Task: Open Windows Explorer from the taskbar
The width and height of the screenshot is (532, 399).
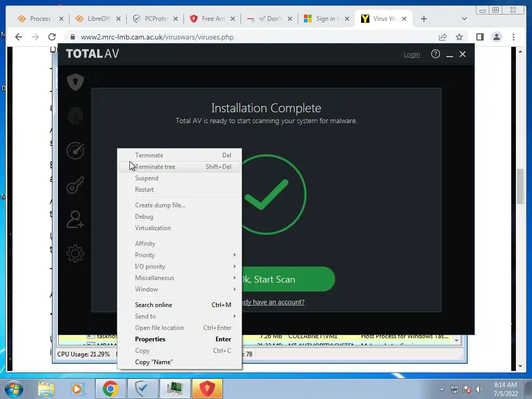Action: (x=46, y=389)
